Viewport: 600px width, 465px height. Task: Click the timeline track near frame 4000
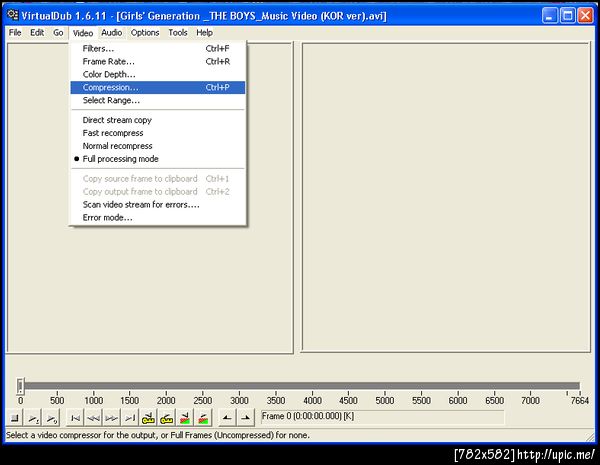[x=312, y=386]
